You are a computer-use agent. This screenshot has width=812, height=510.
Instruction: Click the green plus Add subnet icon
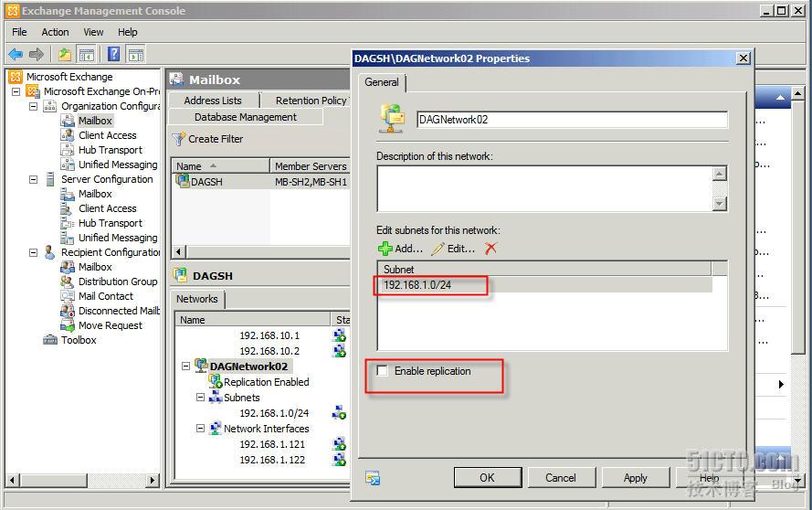(385, 249)
